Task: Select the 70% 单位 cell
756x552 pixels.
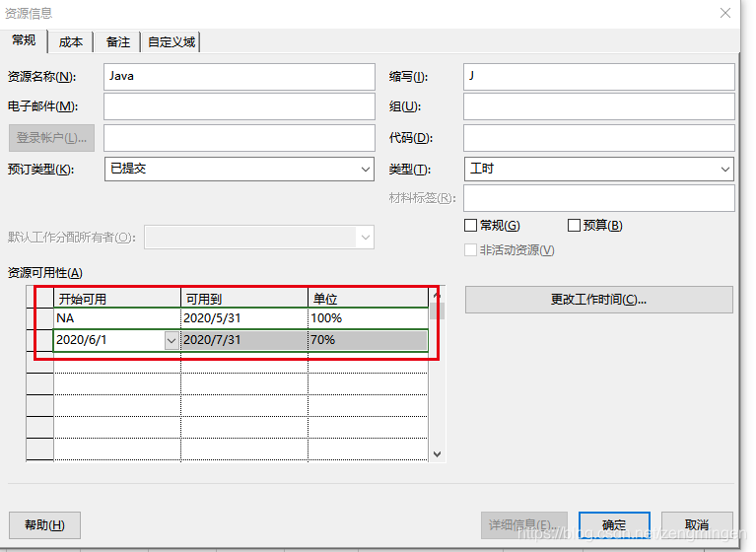Action: pyautogui.click(x=368, y=340)
